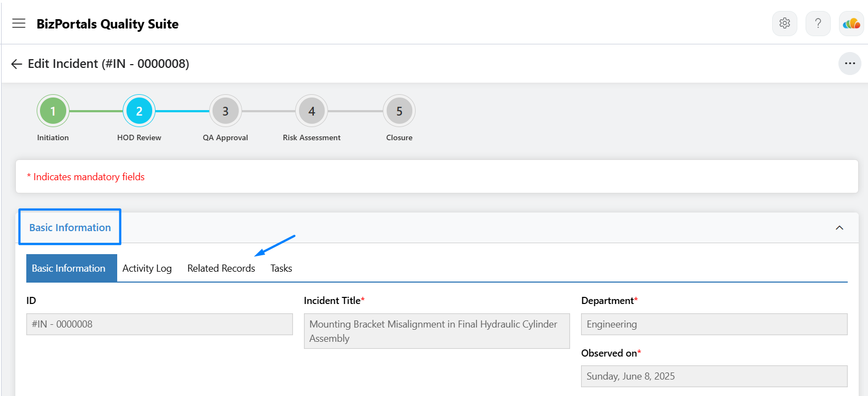868x396 pixels.
Task: Click the ID field #IN - 0000008
Action: click(x=159, y=324)
